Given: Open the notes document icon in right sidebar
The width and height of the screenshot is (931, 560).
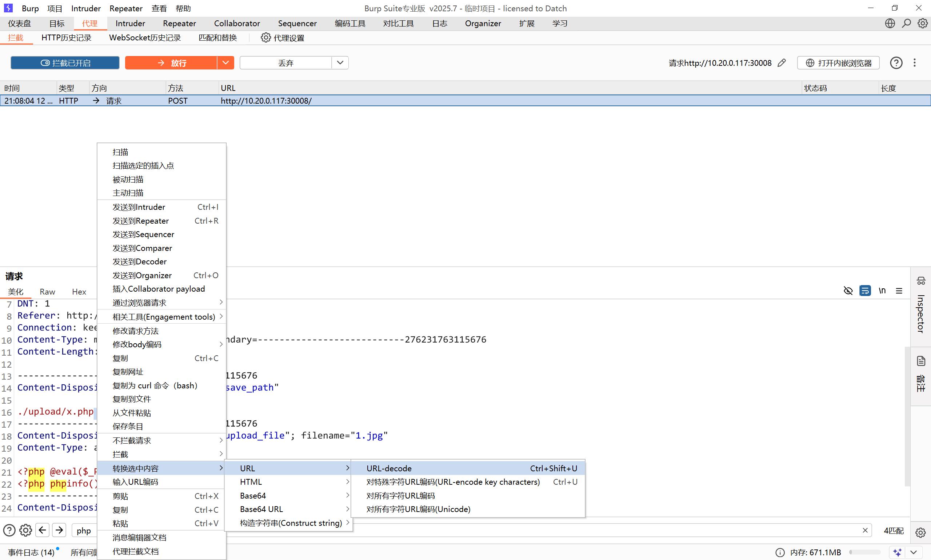Looking at the screenshot, I should click(921, 361).
